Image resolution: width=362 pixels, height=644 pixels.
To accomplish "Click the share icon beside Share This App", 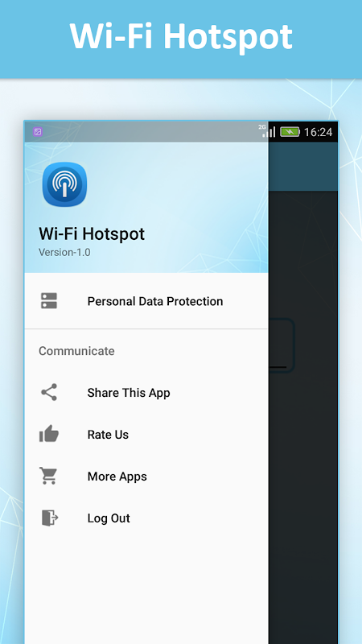I will point(49,392).
